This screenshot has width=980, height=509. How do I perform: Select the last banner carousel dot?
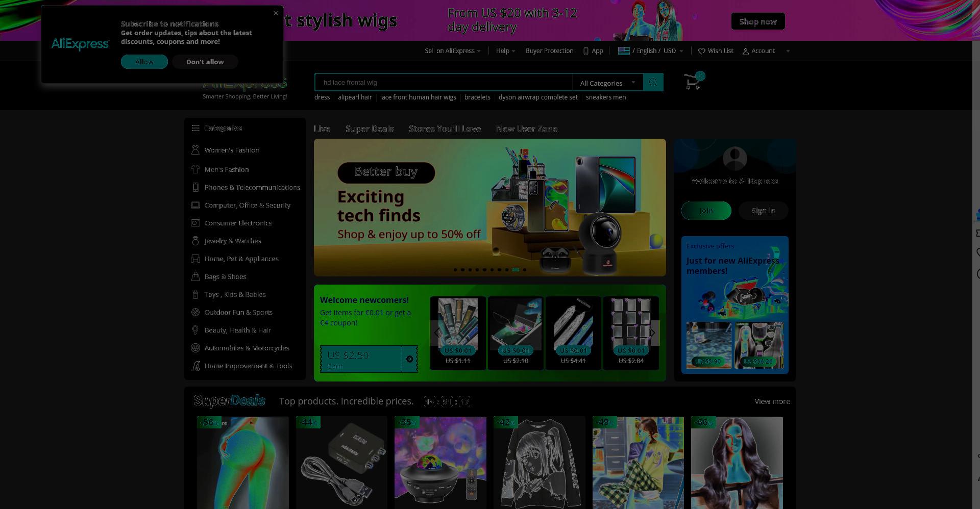point(524,270)
